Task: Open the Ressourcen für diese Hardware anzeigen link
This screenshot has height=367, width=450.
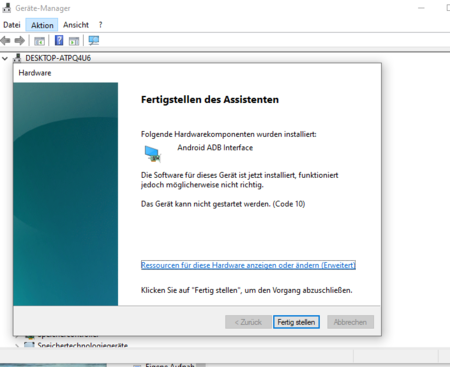Action: [248, 265]
